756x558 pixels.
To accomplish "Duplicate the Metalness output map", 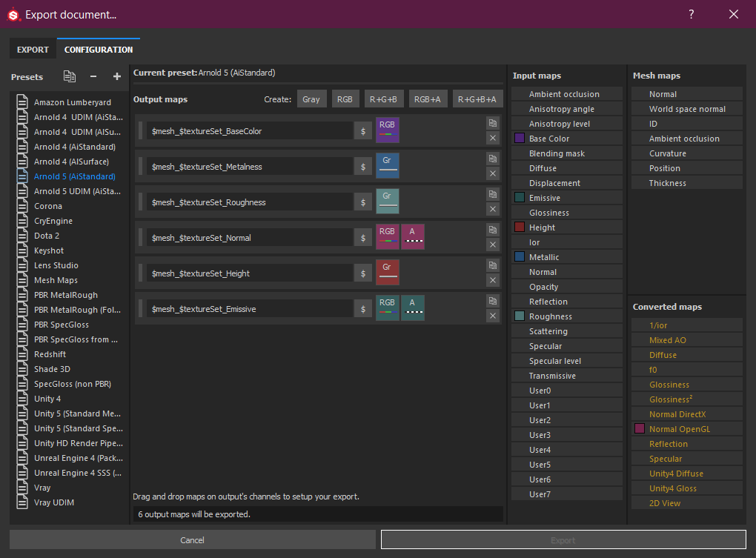I will tap(493, 159).
